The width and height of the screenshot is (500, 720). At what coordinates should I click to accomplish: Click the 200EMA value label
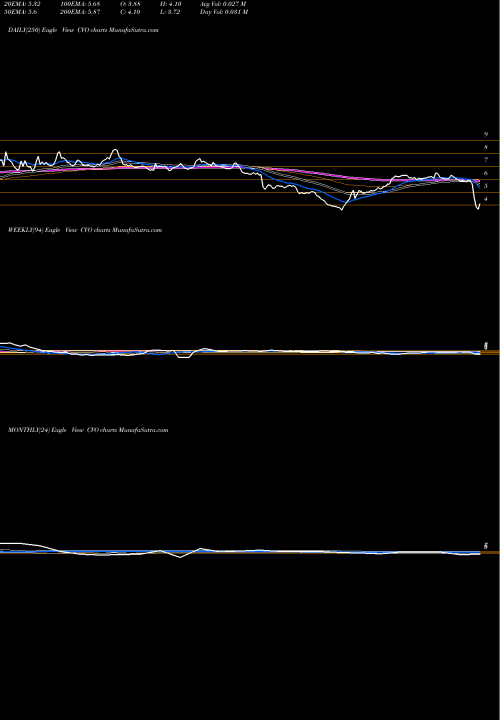(x=80, y=12)
